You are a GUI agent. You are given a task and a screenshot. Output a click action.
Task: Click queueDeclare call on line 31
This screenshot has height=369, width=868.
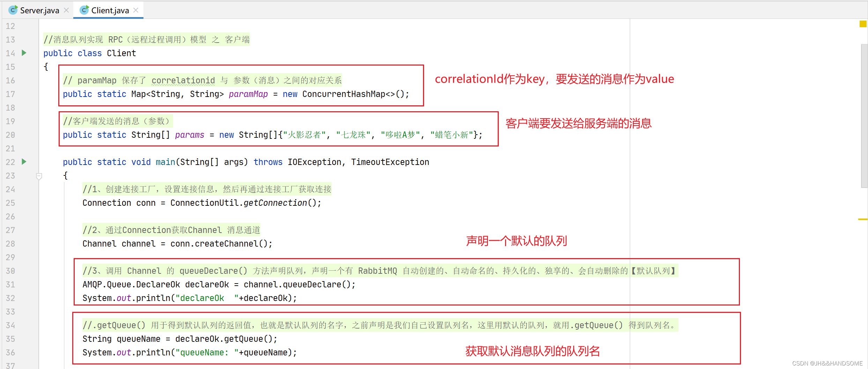point(312,285)
